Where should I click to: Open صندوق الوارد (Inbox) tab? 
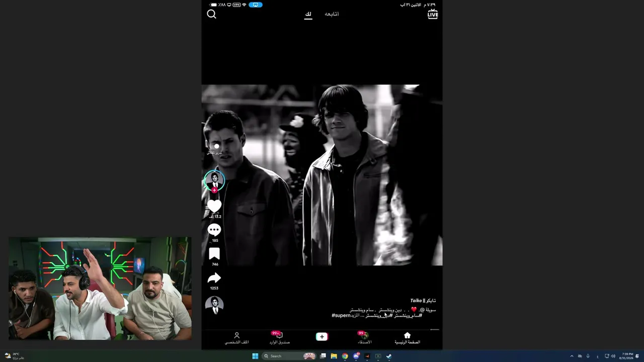pyautogui.click(x=279, y=338)
